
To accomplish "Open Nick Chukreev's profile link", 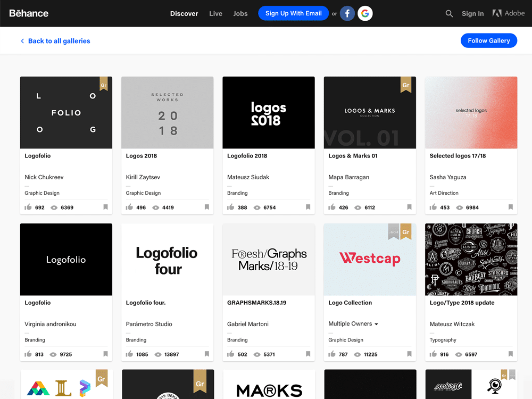I will 44,177.
